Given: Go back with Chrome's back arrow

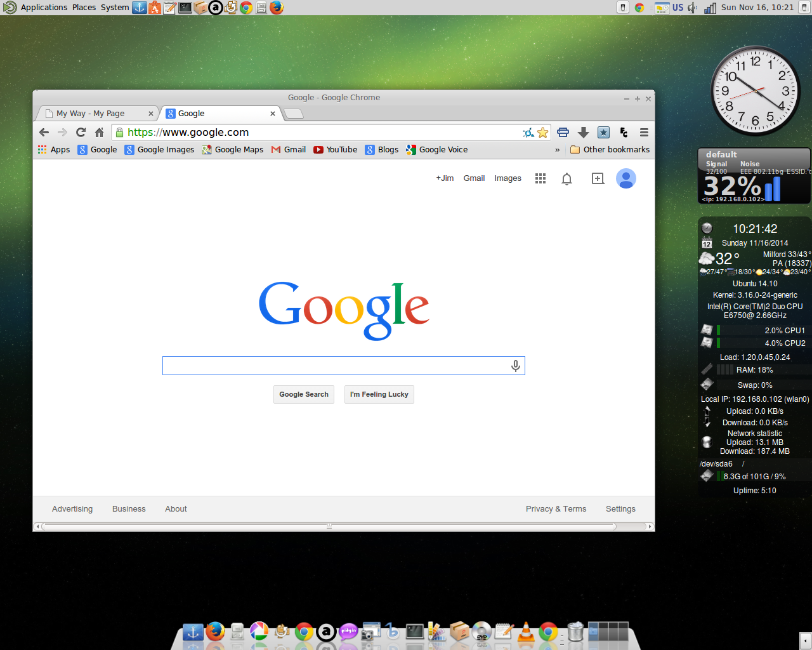Looking at the screenshot, I should tap(44, 132).
